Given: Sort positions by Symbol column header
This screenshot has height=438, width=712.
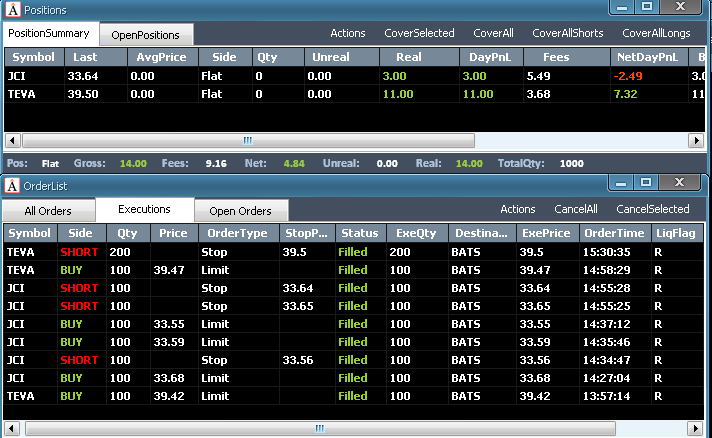Looking at the screenshot, I should click(34, 57).
